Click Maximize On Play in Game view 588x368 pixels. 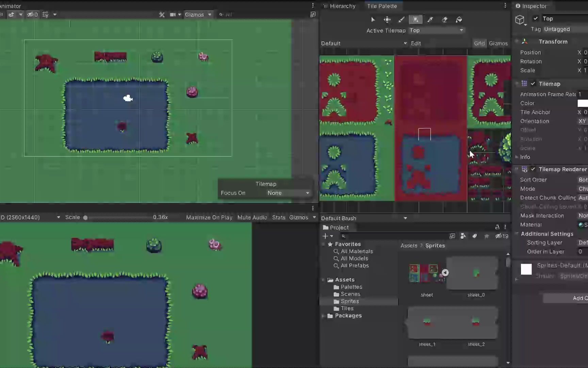click(x=209, y=217)
